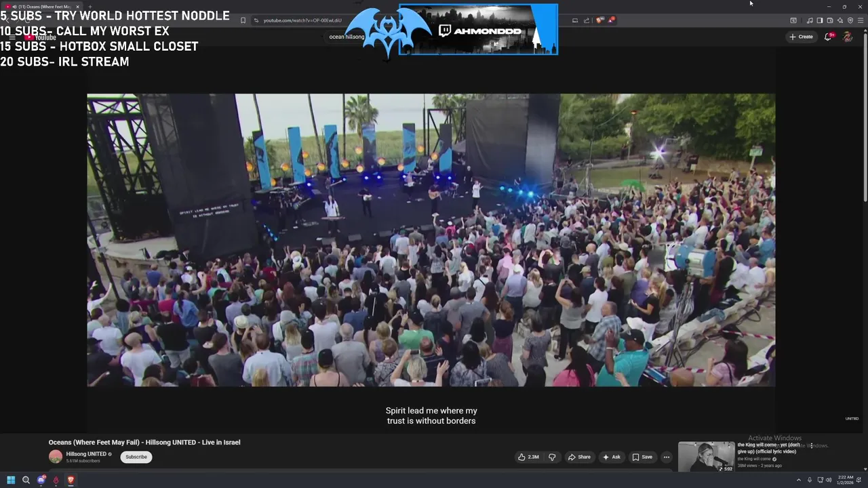Click 'the King will come - yet' video title
868x488 pixels.
coord(769,448)
